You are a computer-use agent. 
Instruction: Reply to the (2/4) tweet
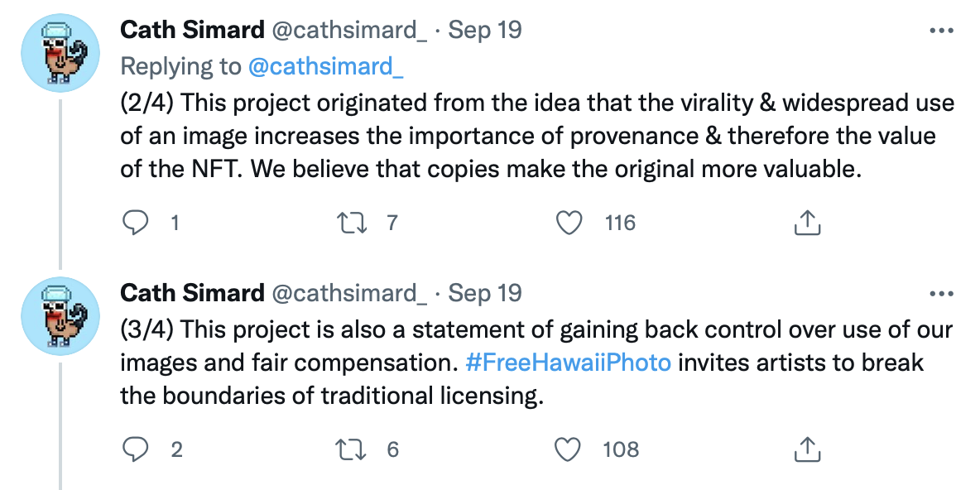click(136, 222)
